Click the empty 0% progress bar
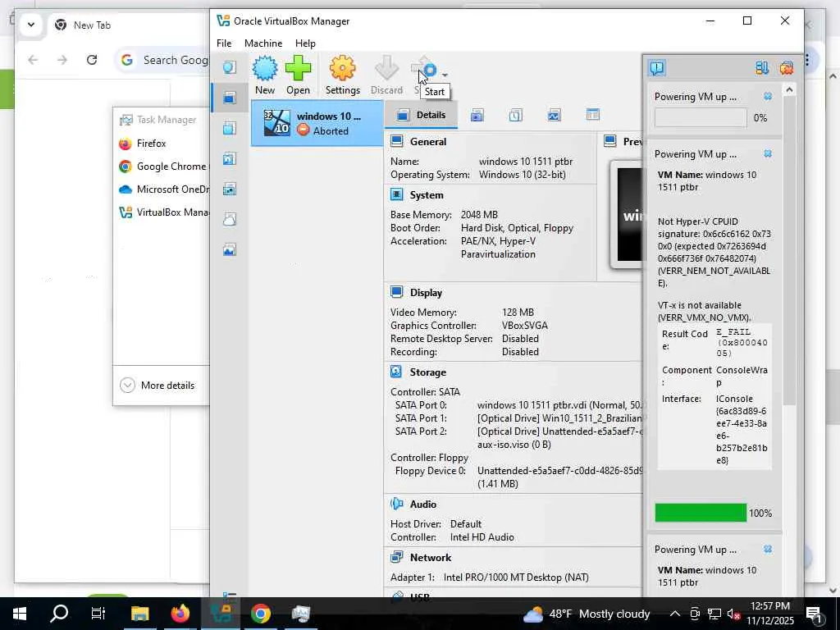The image size is (840, 630). pos(701,117)
